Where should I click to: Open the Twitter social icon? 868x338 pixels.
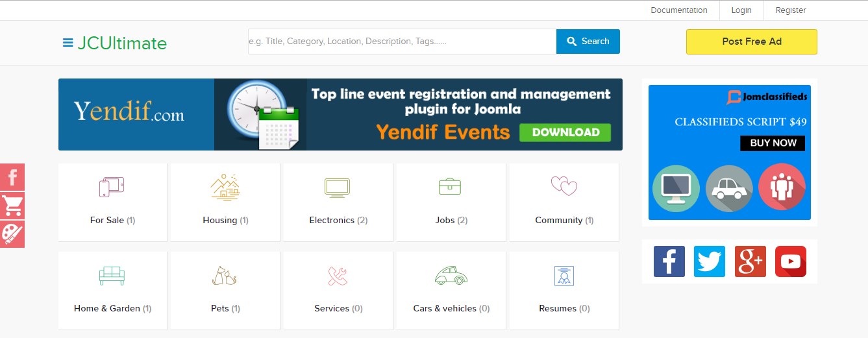click(x=710, y=261)
